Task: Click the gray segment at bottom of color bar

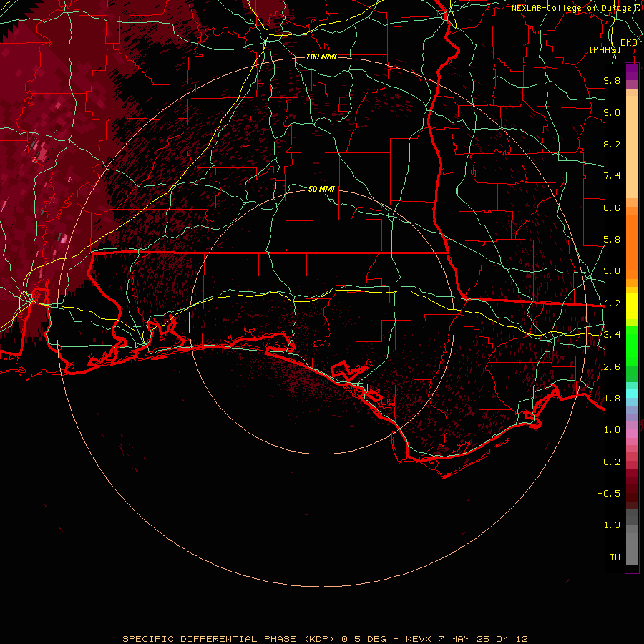Action: (632, 548)
